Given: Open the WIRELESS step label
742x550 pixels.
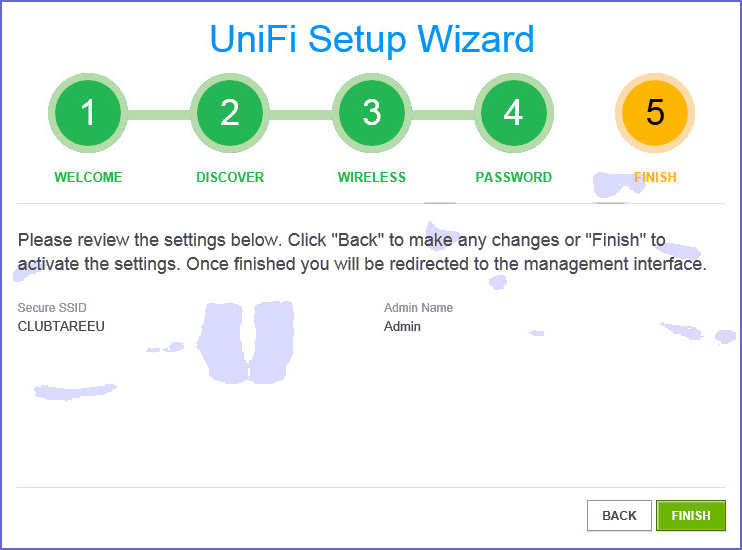Looking at the screenshot, I should [372, 177].
